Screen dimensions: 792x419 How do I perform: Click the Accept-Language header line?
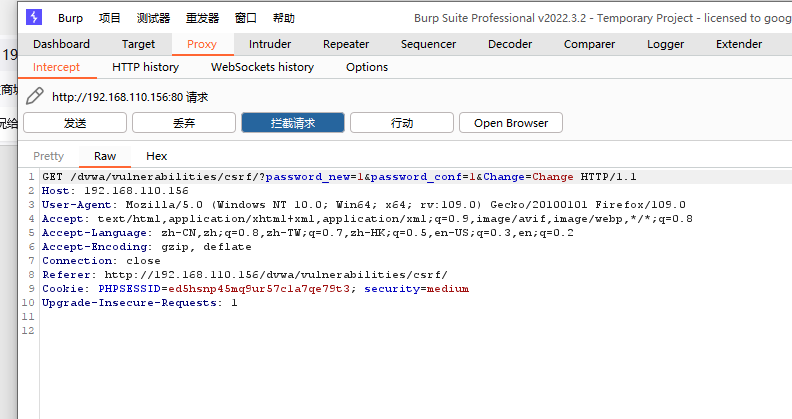308,233
